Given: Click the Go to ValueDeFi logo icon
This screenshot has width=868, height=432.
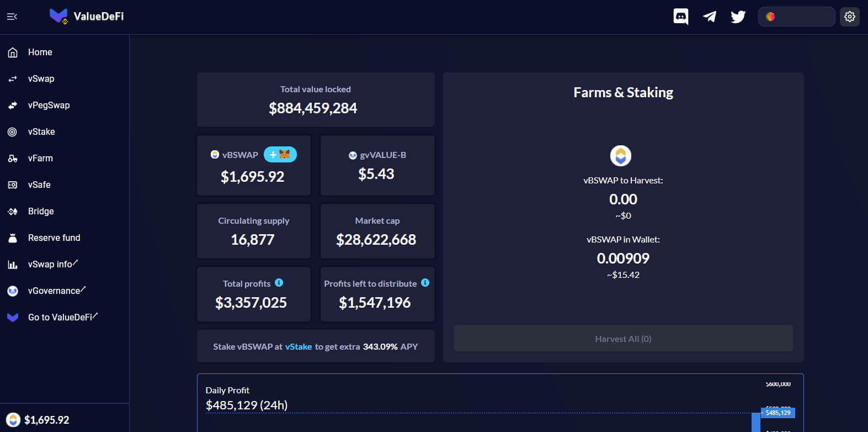Looking at the screenshot, I should (x=13, y=318).
